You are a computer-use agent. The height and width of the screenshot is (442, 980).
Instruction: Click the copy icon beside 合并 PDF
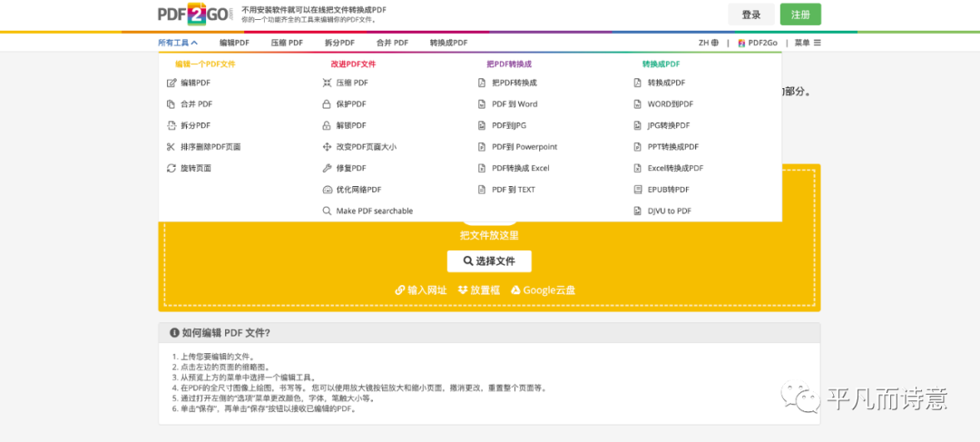[171, 103]
